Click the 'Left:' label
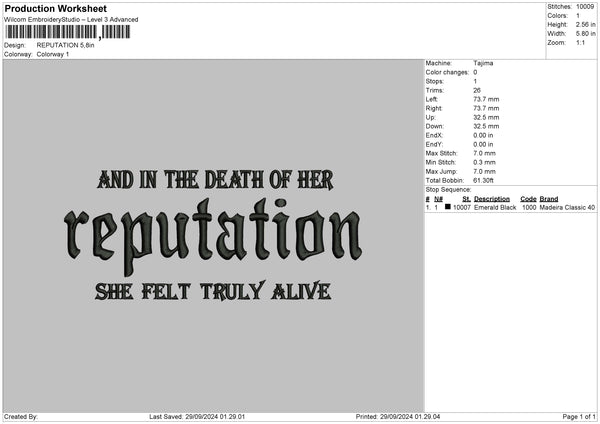This screenshot has width=600, height=424. pos(432,99)
